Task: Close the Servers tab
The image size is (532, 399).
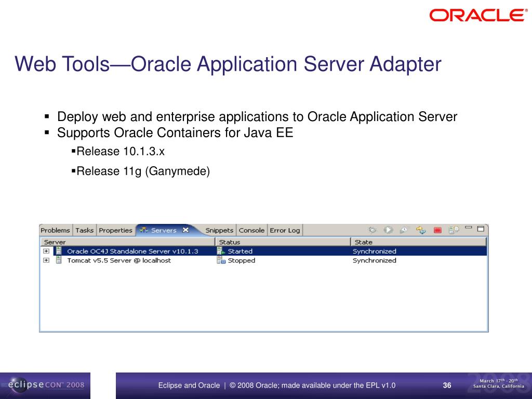Action: pyautogui.click(x=185, y=230)
